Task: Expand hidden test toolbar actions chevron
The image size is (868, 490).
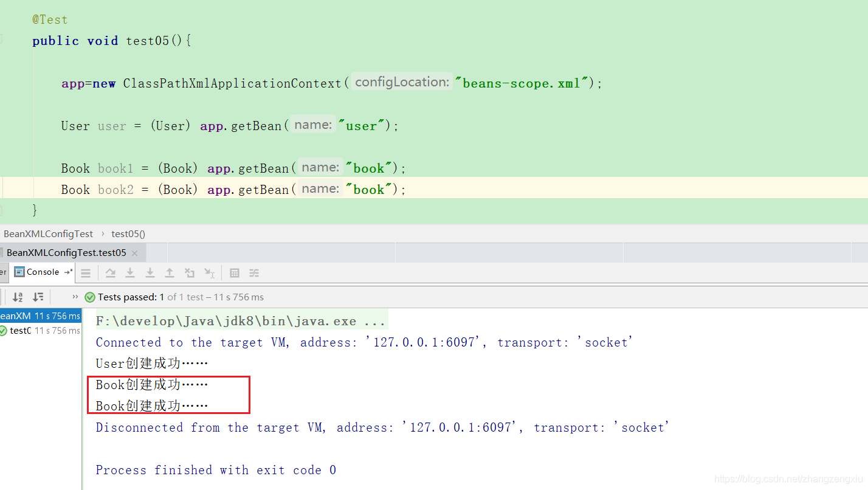Action: [x=75, y=297]
